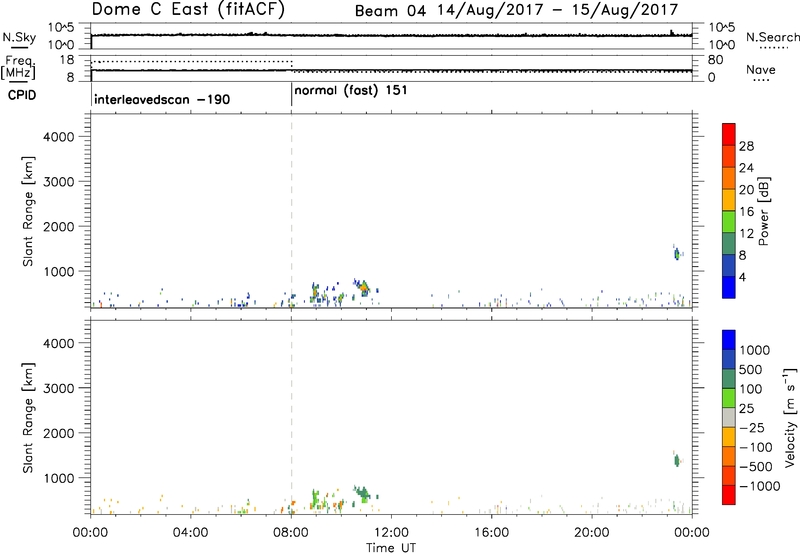
Task: Click the red bottom segment of the velocity colorbar
Action: pyautogui.click(x=729, y=495)
